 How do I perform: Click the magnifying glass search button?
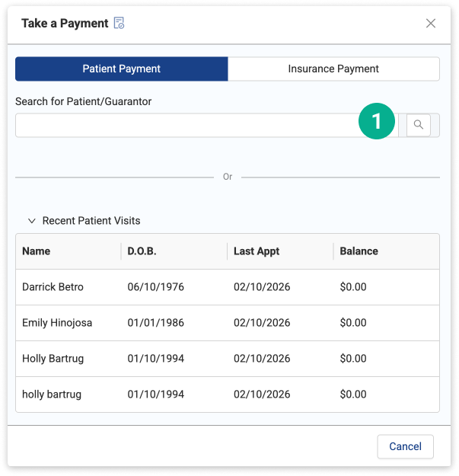coord(418,125)
